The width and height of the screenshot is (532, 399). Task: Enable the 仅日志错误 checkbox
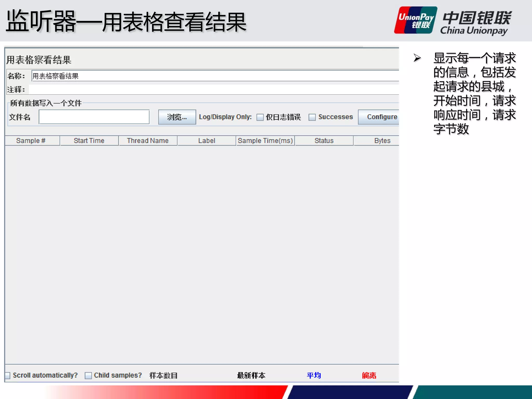[260, 117]
